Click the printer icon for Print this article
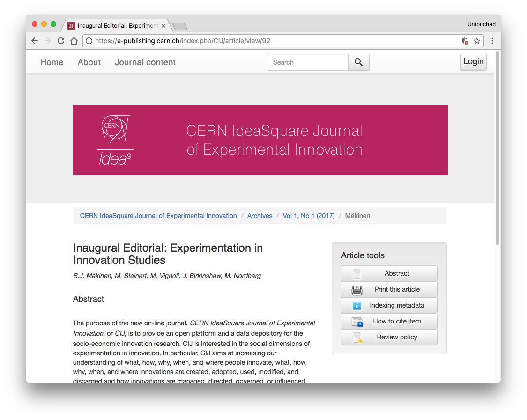Screen dimensions: 527x420 point(356,290)
